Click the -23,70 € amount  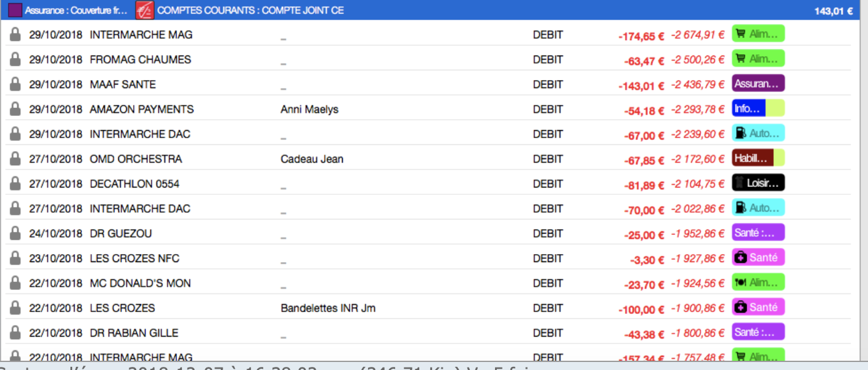click(644, 285)
